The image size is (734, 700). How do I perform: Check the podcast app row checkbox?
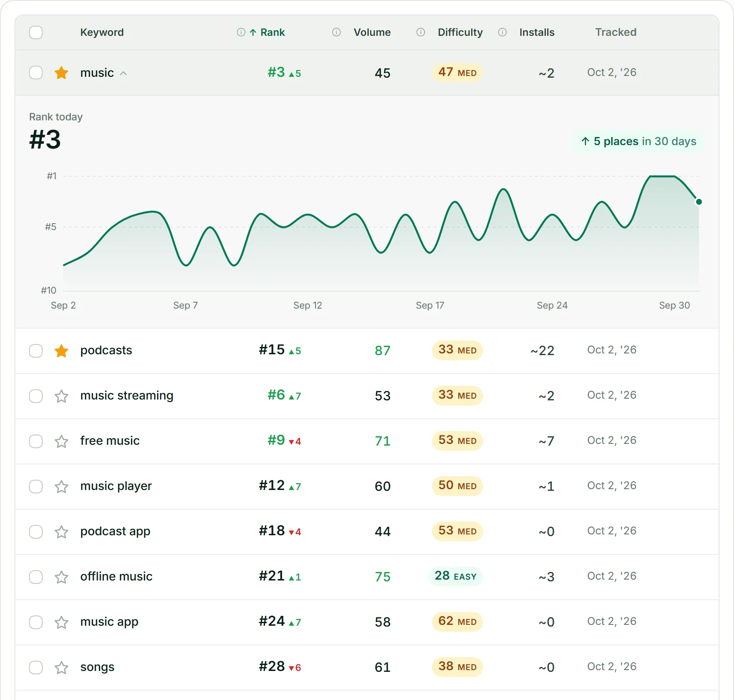coord(36,532)
